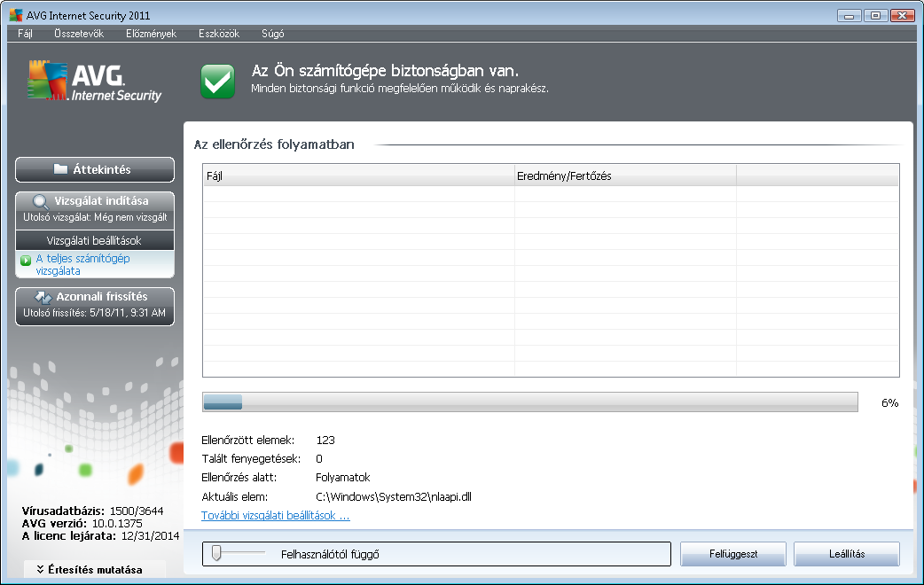
Task: Select A teljes számítógép vizsgálata link
Action: 82,264
